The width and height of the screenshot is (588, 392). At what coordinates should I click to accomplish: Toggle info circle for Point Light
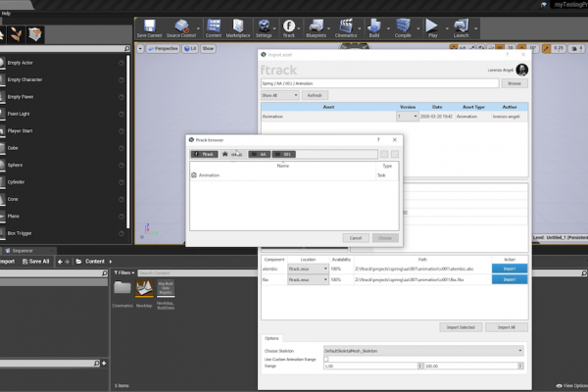[x=122, y=114]
